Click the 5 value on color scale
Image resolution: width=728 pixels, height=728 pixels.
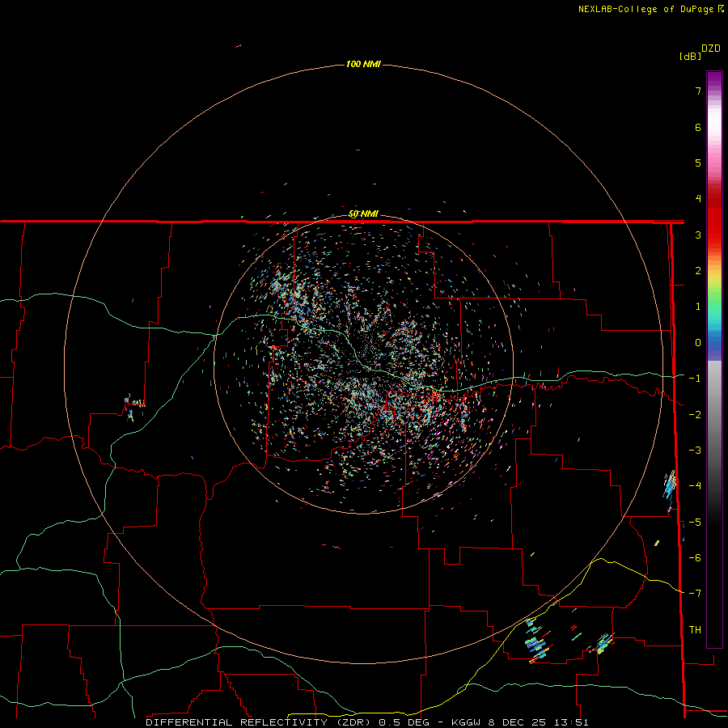click(x=698, y=163)
